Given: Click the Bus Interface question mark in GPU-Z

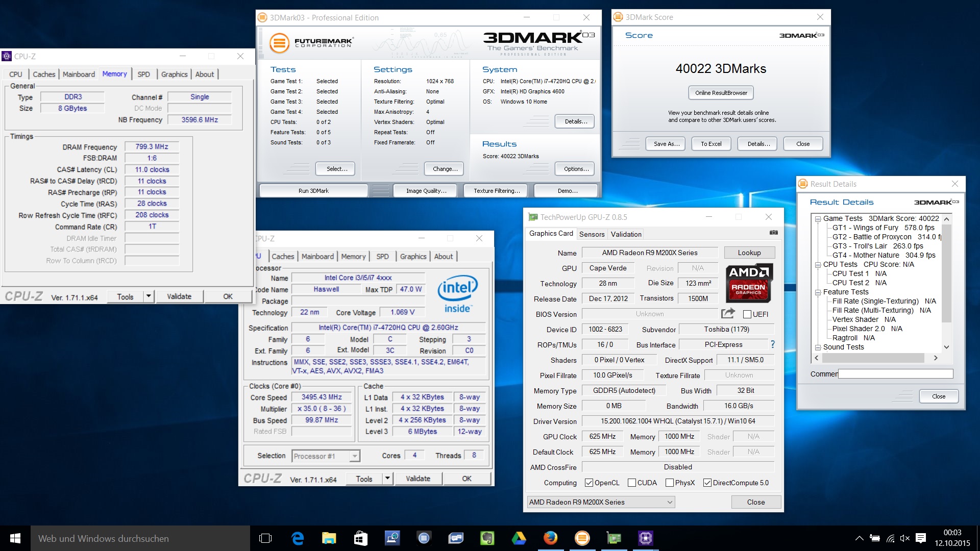Looking at the screenshot, I should click(x=773, y=344).
